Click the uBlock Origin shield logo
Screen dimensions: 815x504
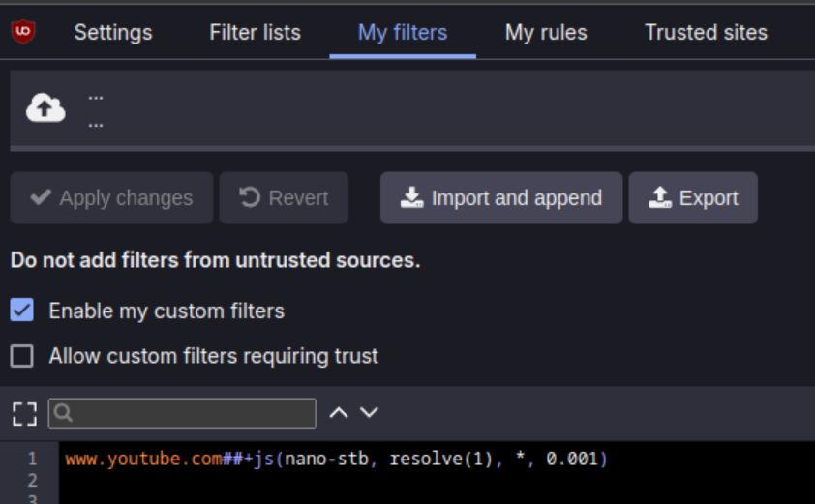23,32
